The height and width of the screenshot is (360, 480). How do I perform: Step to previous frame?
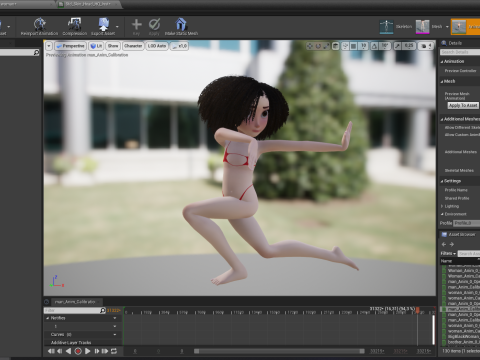[60, 351]
